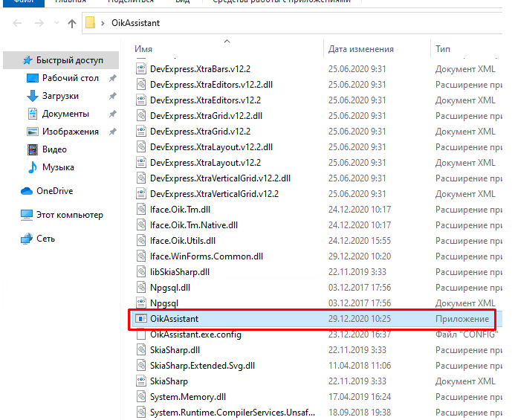Go up one folder with up arrow

click(72, 23)
